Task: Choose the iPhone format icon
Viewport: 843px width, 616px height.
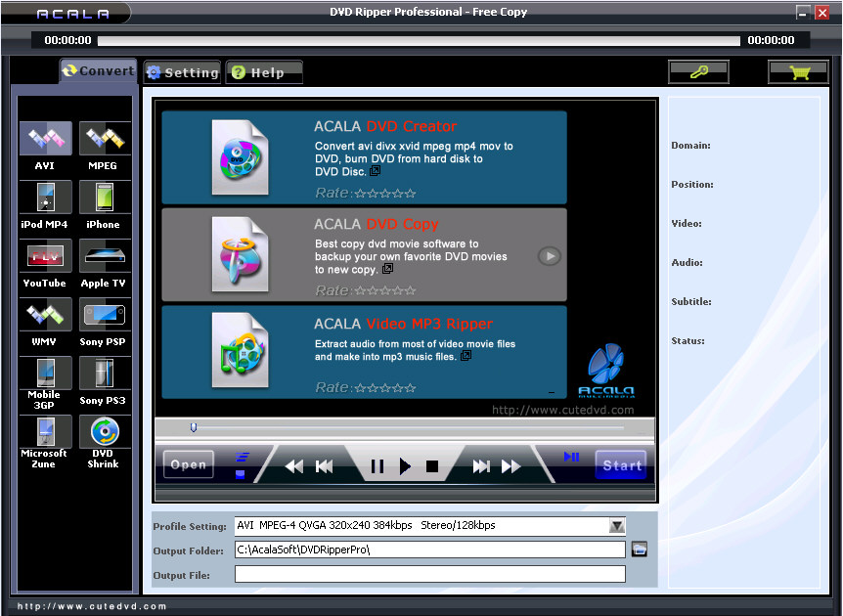Action: coord(105,198)
